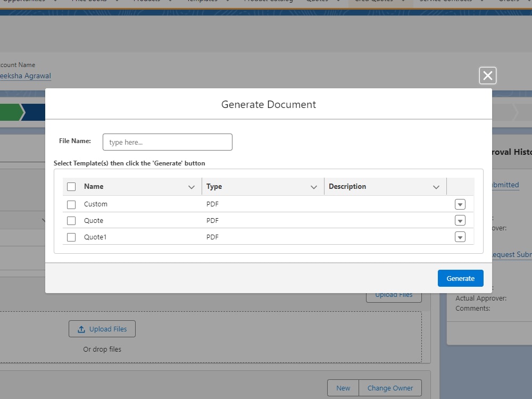Open row actions dropdown for Custom
532x399 pixels.
click(460, 205)
